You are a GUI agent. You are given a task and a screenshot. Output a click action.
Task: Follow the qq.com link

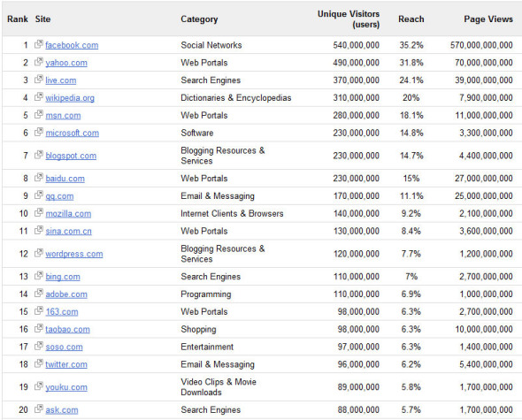coord(59,196)
